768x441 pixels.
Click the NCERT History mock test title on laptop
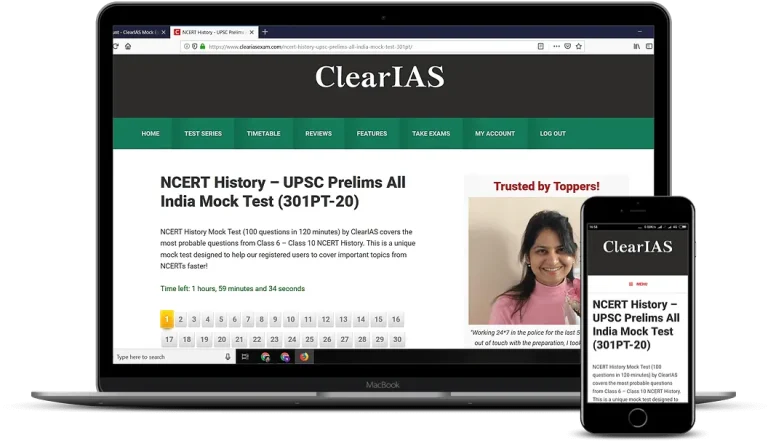[283, 192]
